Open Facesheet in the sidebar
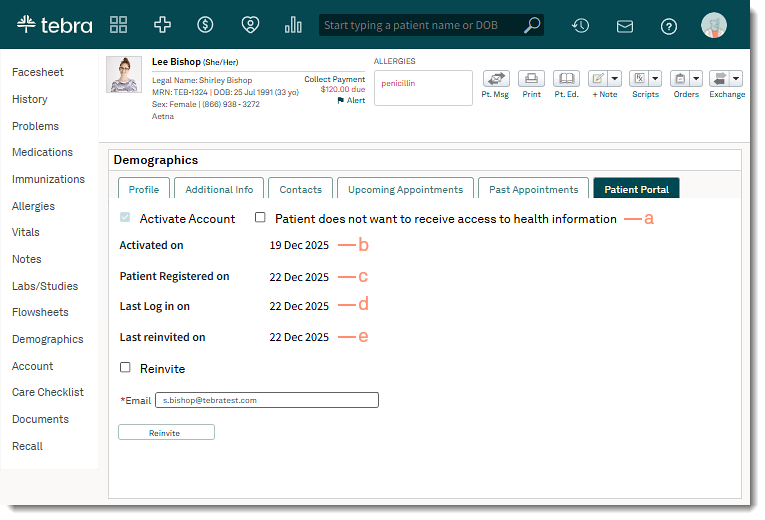765x520 pixels. 38,72
